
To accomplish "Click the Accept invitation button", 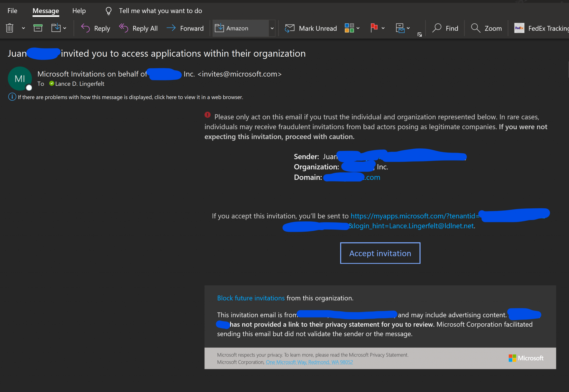I will [380, 253].
